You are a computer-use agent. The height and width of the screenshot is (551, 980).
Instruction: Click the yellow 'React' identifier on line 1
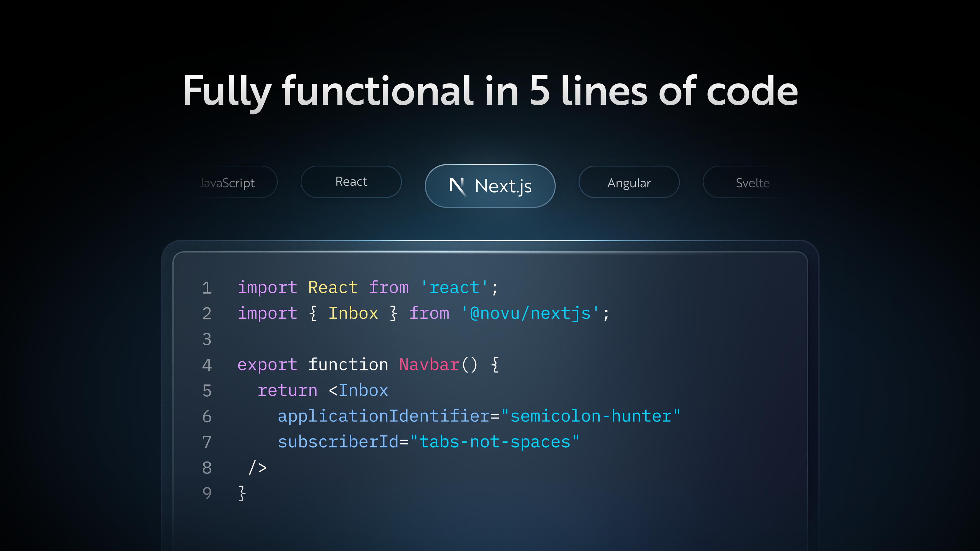coord(333,287)
